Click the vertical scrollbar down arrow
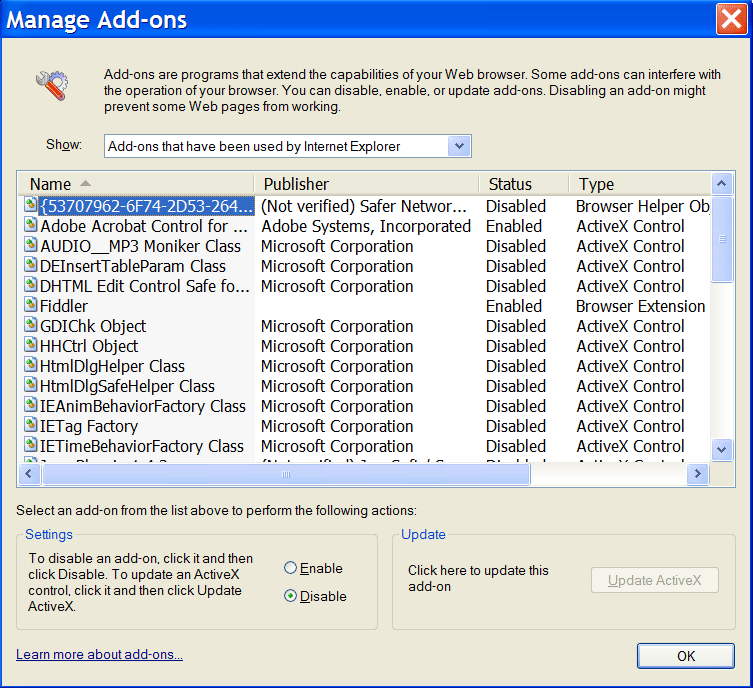 click(721, 450)
